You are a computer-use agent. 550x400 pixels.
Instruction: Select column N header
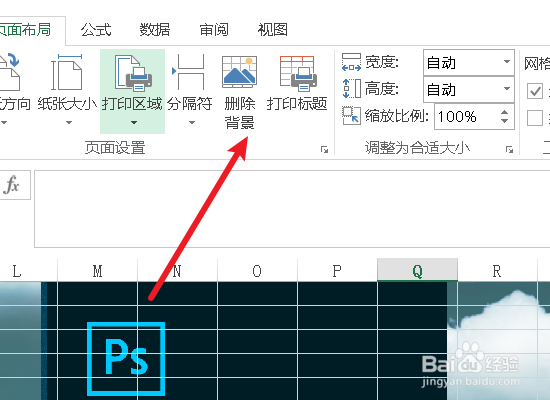[x=177, y=271]
